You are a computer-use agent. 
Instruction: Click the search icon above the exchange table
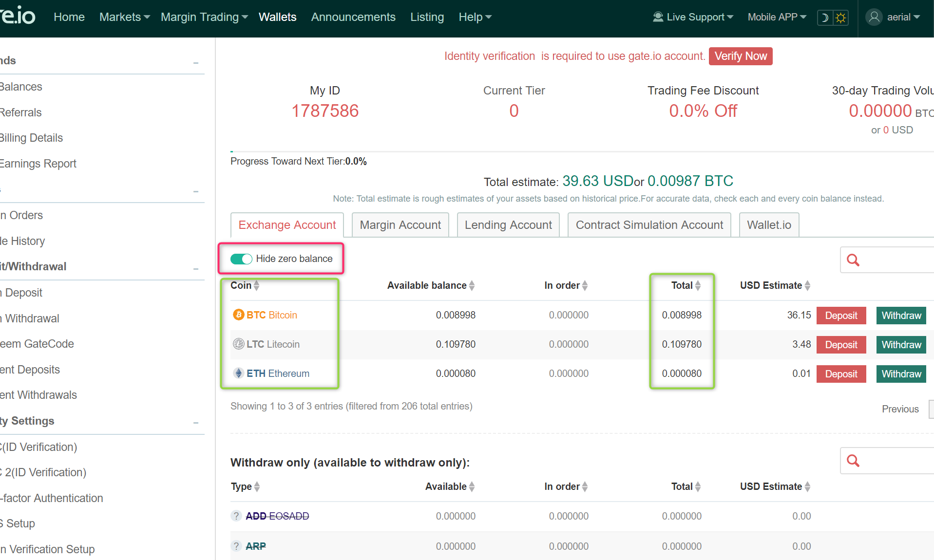click(x=853, y=260)
